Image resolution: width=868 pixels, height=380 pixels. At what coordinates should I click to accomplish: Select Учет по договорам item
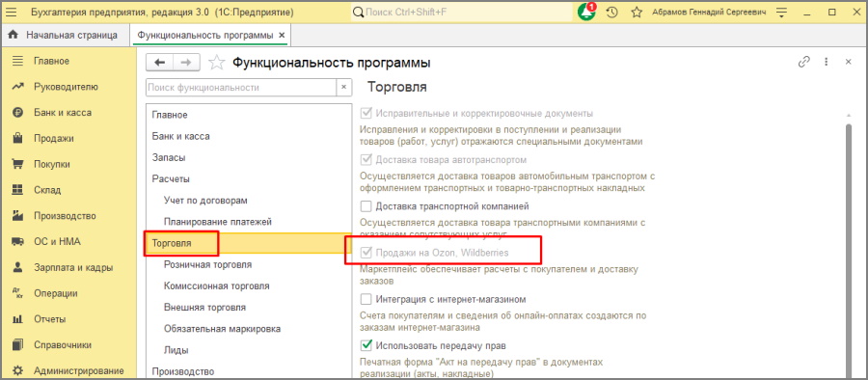pyautogui.click(x=249, y=201)
